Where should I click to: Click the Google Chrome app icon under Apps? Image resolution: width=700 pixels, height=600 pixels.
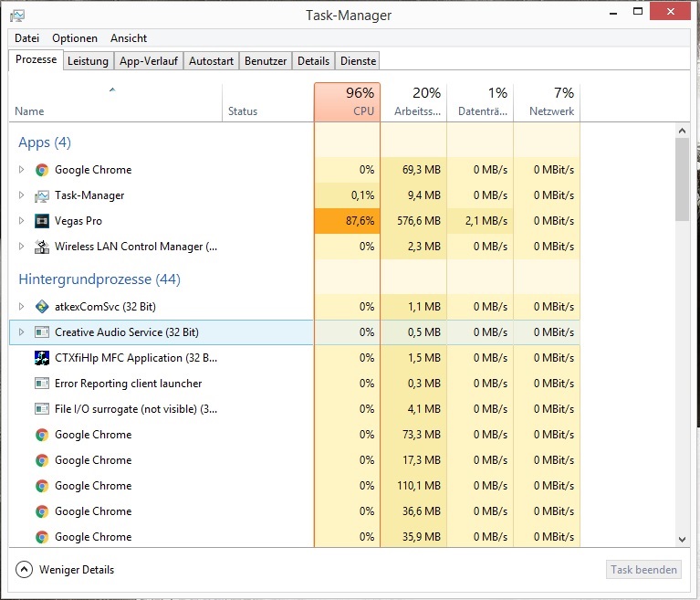42,170
